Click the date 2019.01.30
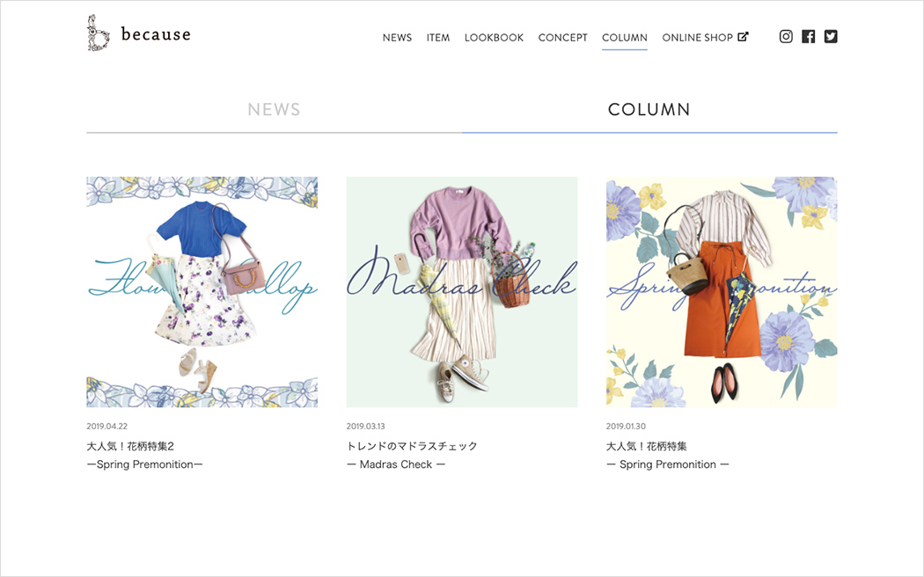 pos(626,427)
